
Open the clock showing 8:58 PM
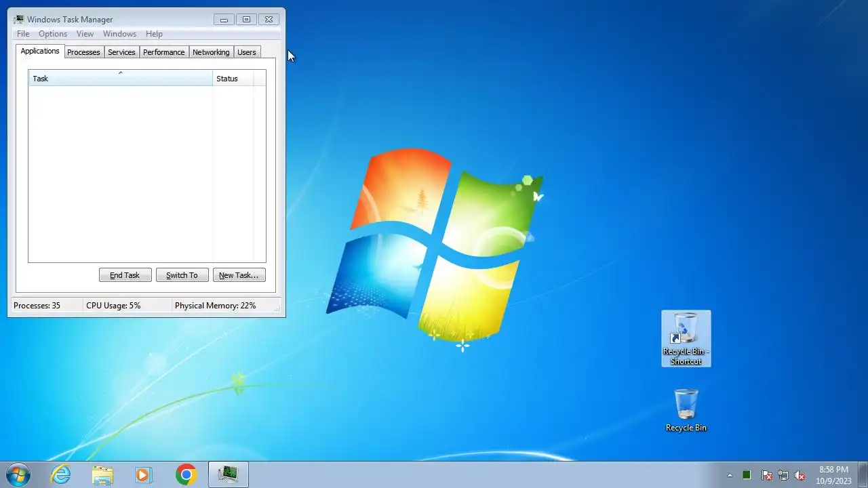click(833, 474)
